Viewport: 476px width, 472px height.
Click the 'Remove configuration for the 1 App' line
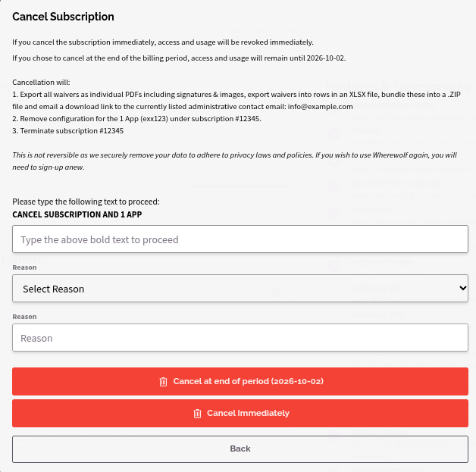click(136, 119)
